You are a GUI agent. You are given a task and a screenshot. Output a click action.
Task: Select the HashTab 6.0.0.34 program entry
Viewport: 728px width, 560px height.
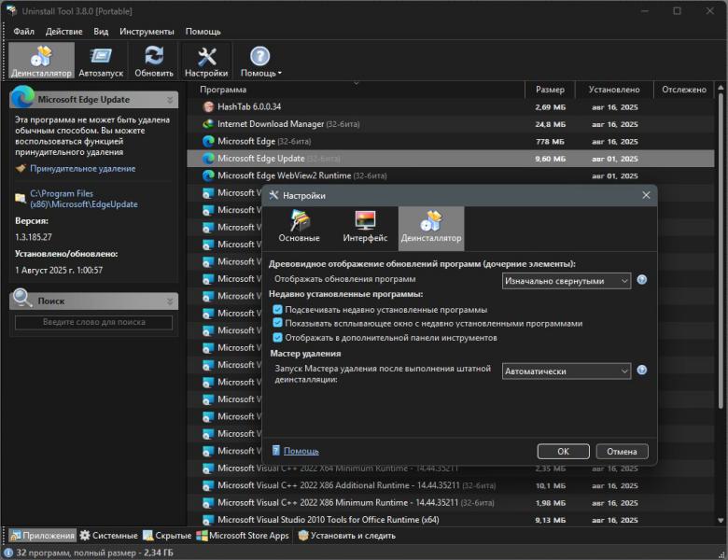248,106
